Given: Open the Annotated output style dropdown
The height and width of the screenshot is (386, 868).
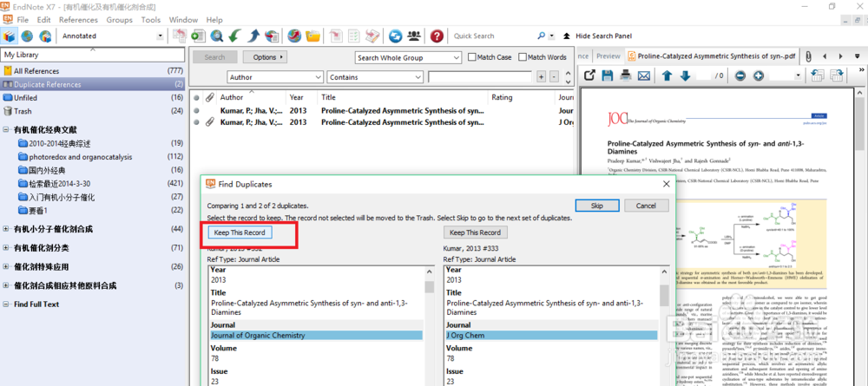Looking at the screenshot, I should [160, 36].
